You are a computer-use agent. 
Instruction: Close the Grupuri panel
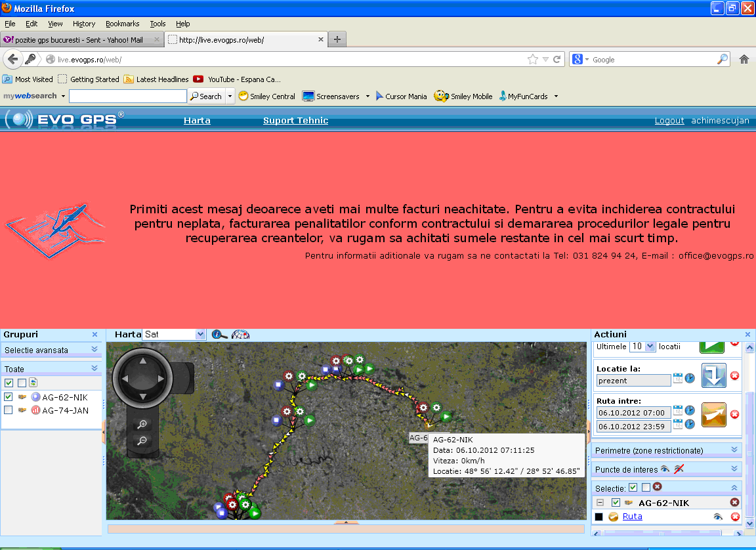pos(94,335)
